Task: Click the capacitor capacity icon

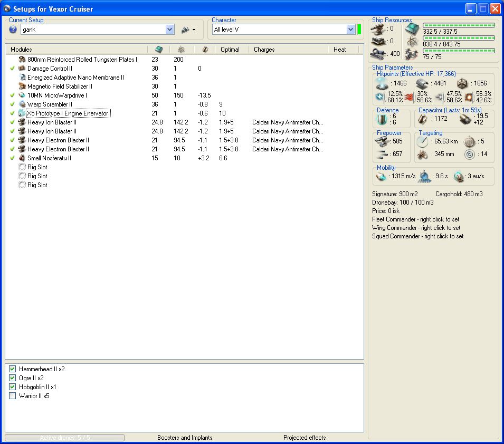Action: pos(423,119)
